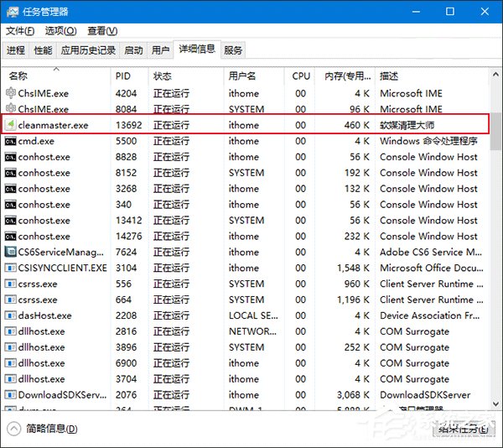
Task: Click description Adobe CS6 Service M...
Action: click(x=431, y=252)
